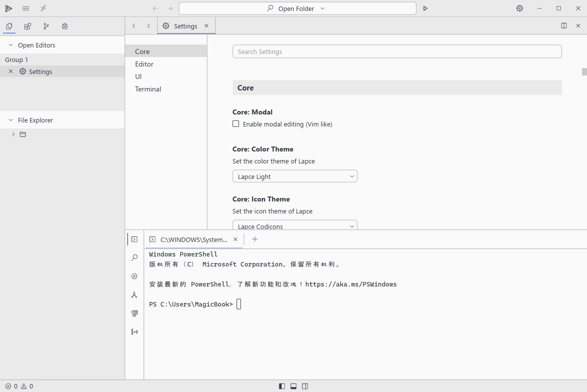Image resolution: width=587 pixels, height=392 pixels.
Task: Click the settings scrollbar thumb
Action: [x=584, y=72]
